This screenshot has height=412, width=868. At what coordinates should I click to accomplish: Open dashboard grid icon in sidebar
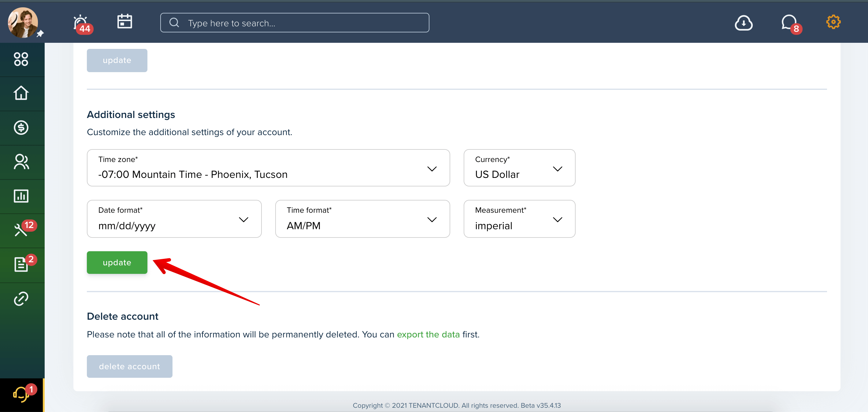pyautogui.click(x=21, y=59)
